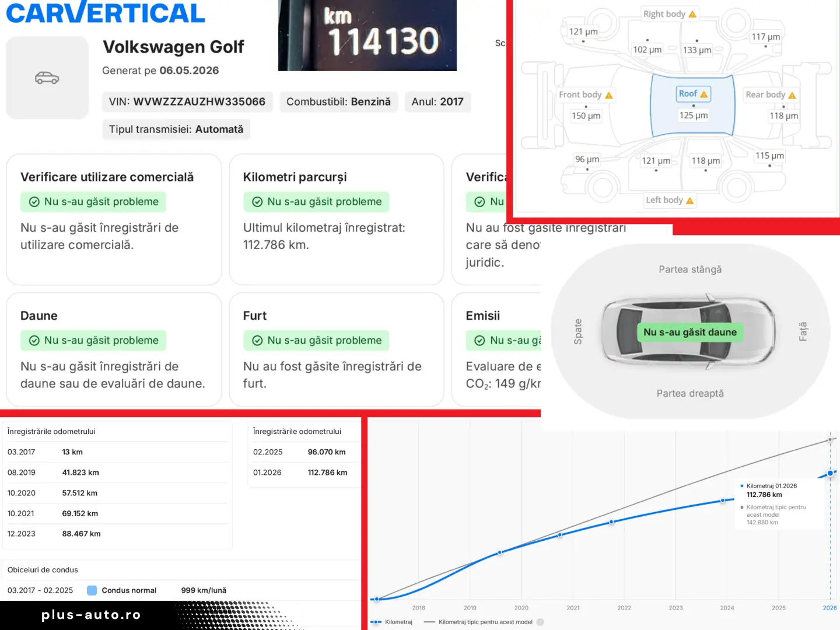840x630 pixels.
Task: Select the 10.2020 odometer row with 57.512 km
Action: click(x=117, y=493)
